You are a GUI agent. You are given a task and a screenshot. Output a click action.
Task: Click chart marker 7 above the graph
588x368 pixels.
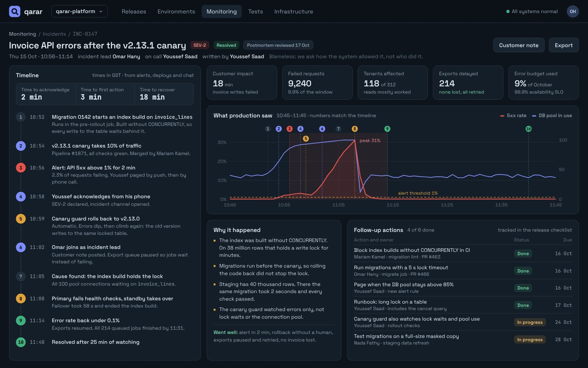click(x=338, y=129)
